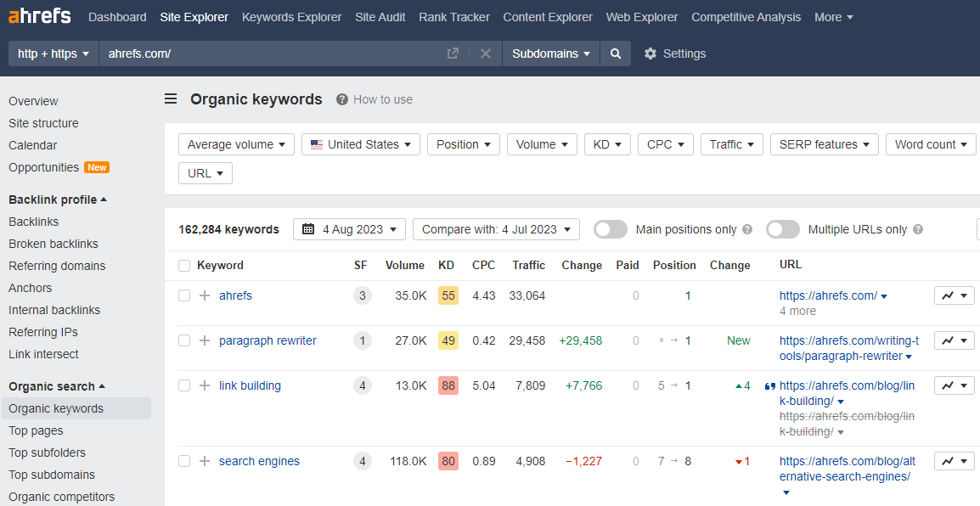
Task: Open the URL filter dropdown
Action: [206, 173]
